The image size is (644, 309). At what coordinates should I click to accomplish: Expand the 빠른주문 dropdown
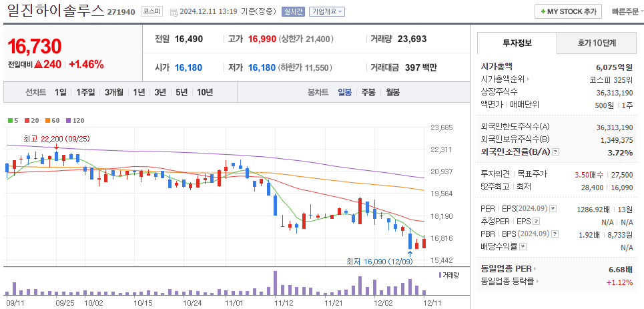(627, 11)
